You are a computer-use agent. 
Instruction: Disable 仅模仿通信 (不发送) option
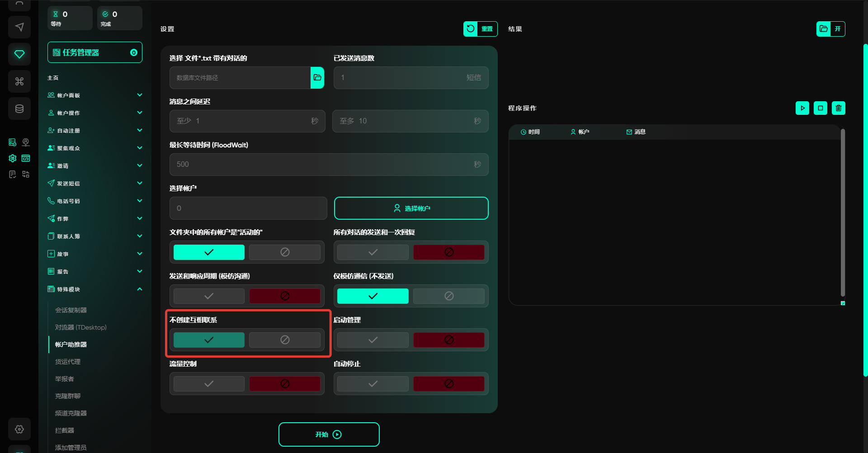tap(448, 296)
